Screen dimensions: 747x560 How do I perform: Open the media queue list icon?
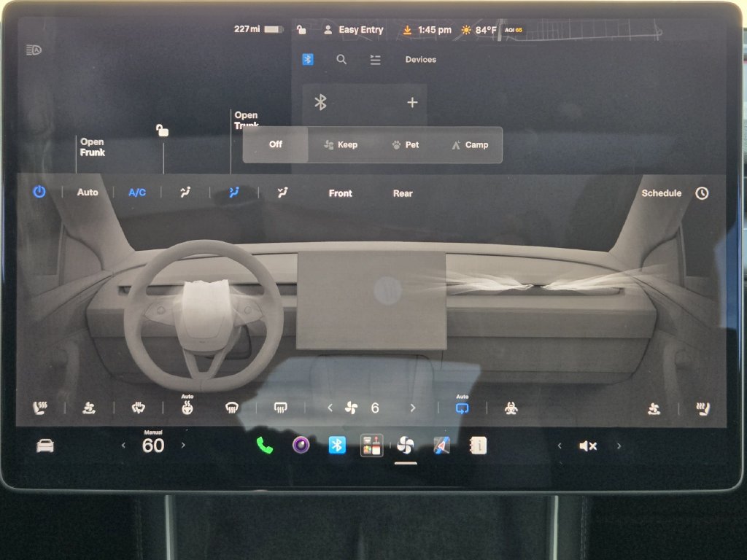[376, 60]
